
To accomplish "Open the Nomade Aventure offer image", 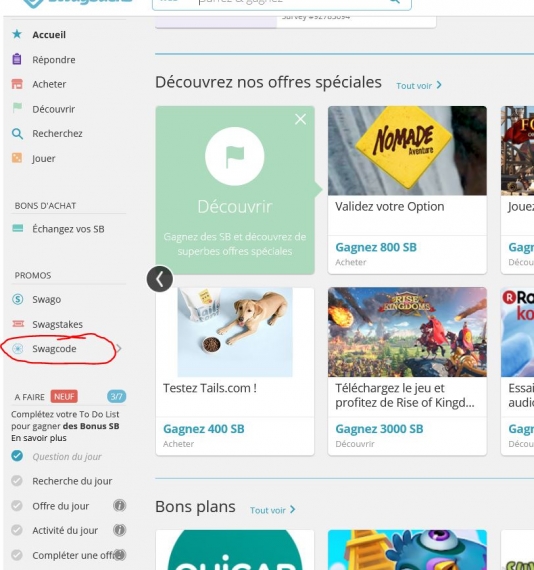I will [x=407, y=151].
